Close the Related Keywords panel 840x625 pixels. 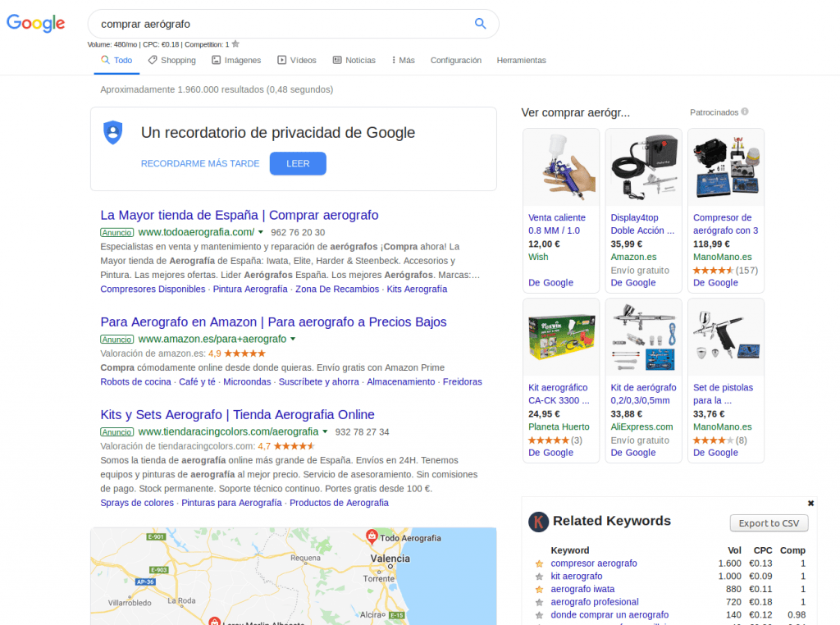(x=810, y=504)
